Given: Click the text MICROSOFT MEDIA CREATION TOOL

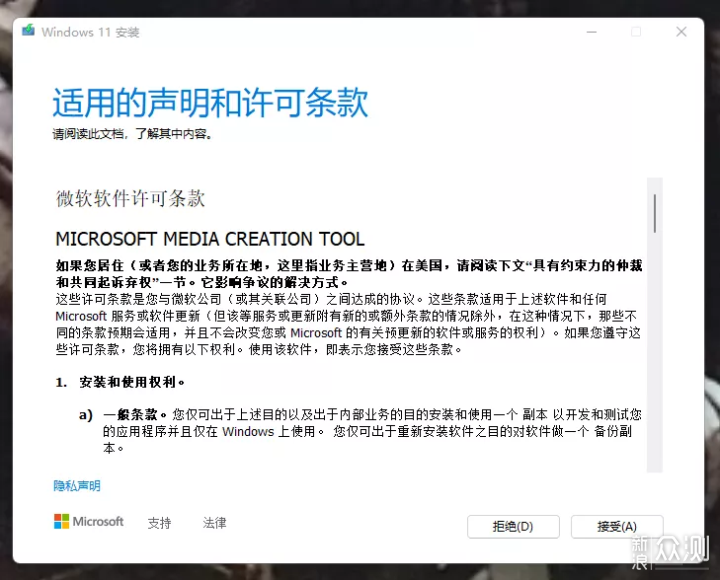Looking at the screenshot, I should click(210, 239).
